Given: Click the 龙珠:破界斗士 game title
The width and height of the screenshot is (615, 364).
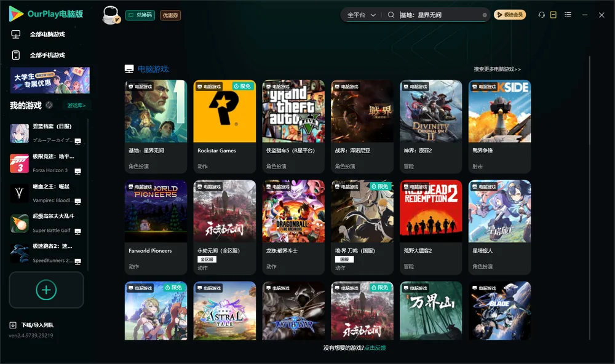Looking at the screenshot, I should click(x=282, y=251).
